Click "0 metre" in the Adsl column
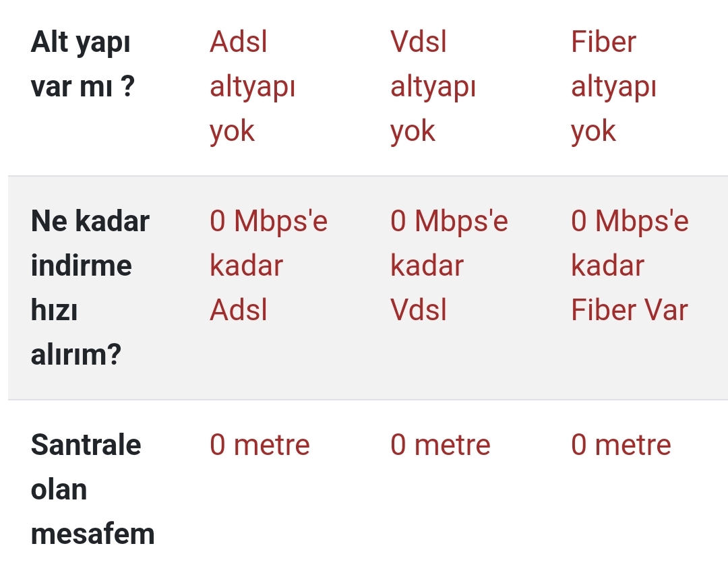The width and height of the screenshot is (728, 579). 260,445
